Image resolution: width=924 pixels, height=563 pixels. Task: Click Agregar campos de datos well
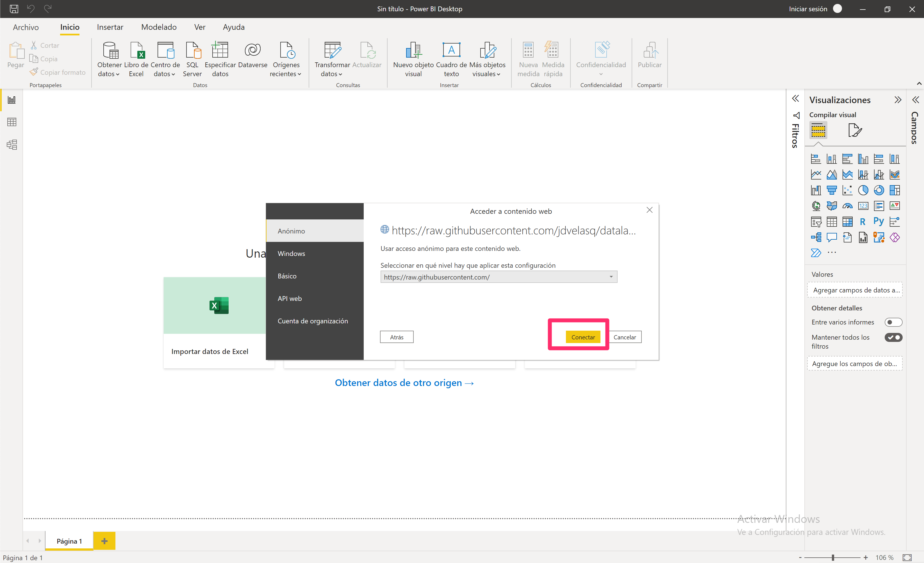point(855,290)
